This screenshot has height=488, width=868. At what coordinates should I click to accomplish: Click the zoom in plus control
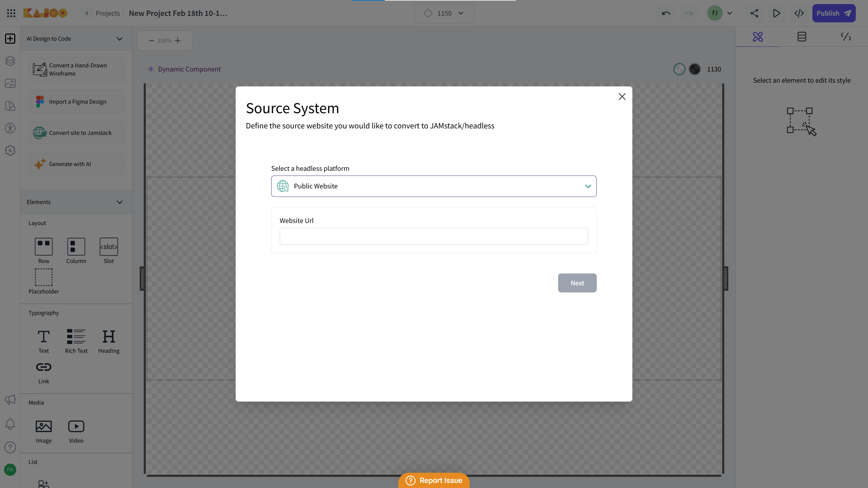pos(178,41)
